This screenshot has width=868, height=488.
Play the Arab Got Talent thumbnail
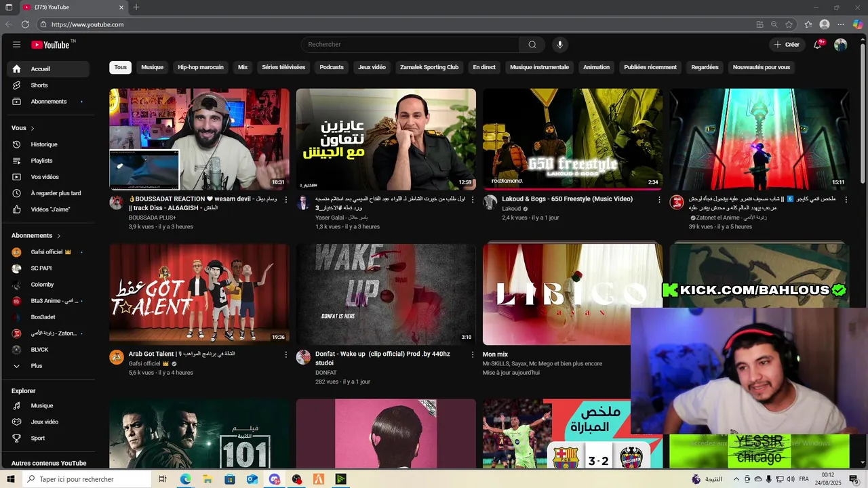pyautogui.click(x=199, y=294)
